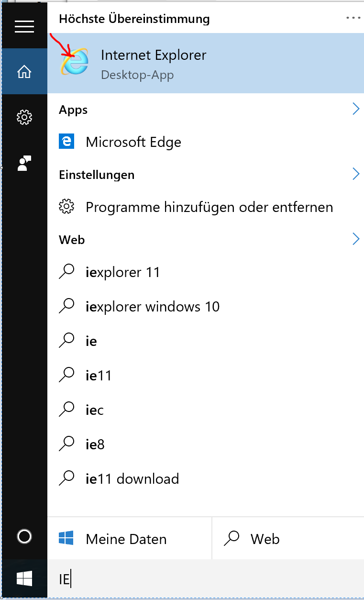Expand the Apps category arrow
Screen dimensions: 364x600
click(x=355, y=109)
